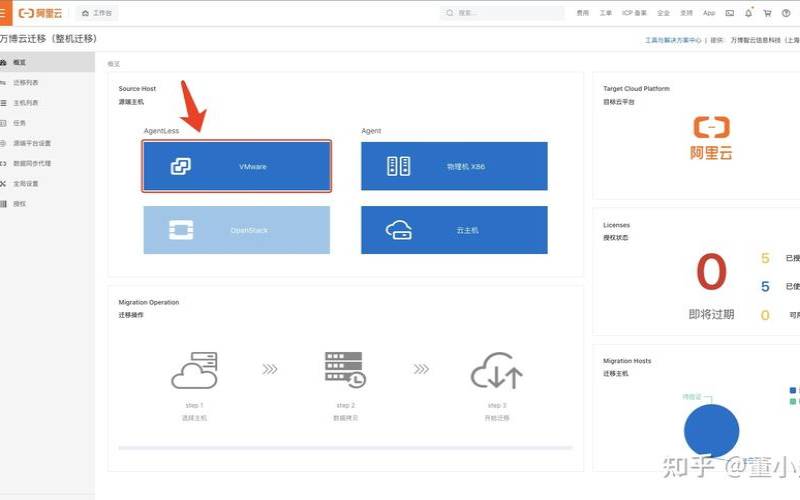The image size is (800, 500).
Task: Open the 工单 menu in top bar
Action: pyautogui.click(x=606, y=13)
